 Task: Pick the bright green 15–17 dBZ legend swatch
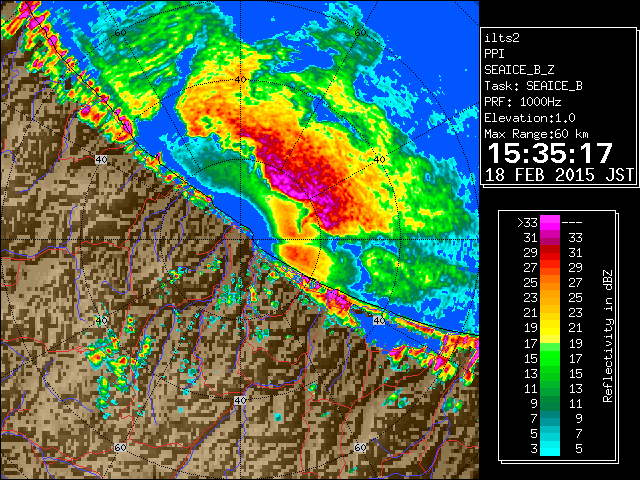click(x=550, y=358)
